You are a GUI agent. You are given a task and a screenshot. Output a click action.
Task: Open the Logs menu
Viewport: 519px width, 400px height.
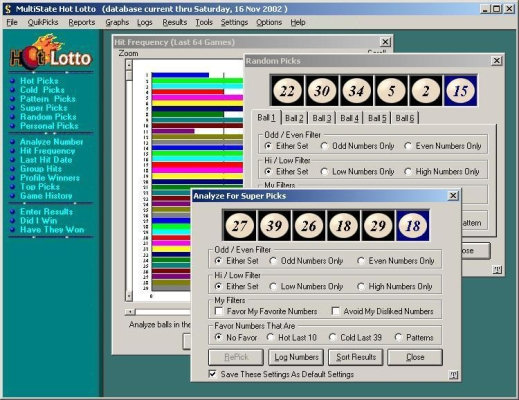point(145,22)
